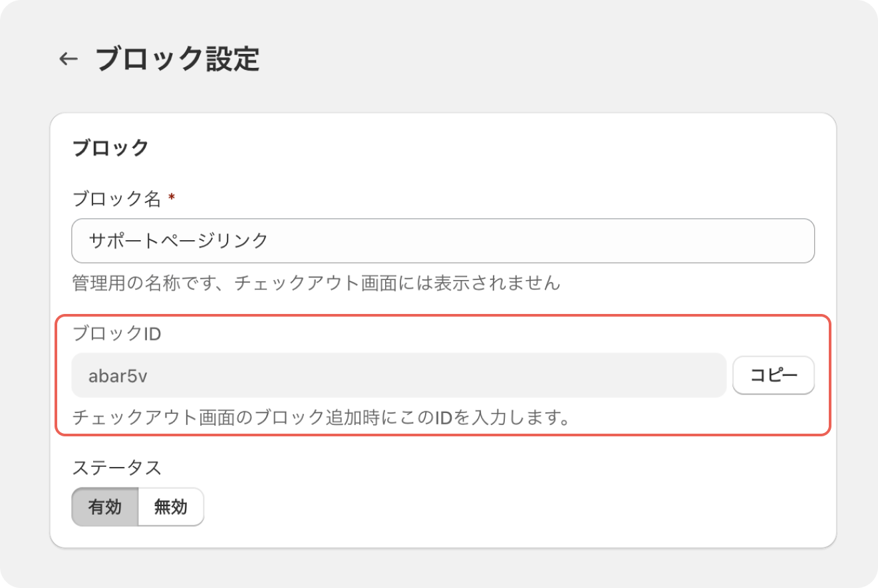Click the サポートページリンク text inside the name field
Image resolution: width=878 pixels, height=588 pixels.
point(178,240)
